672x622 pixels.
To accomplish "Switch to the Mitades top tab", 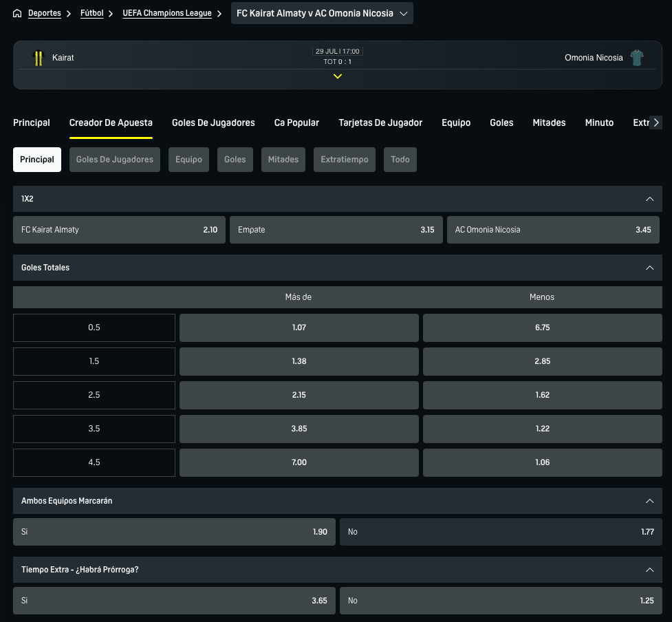I will point(549,122).
